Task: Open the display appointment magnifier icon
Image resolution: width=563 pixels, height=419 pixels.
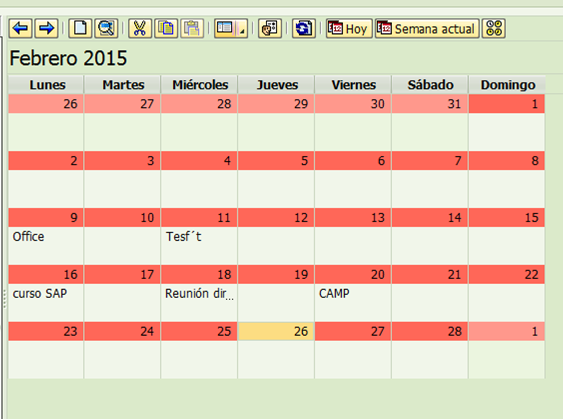Action: 106,28
